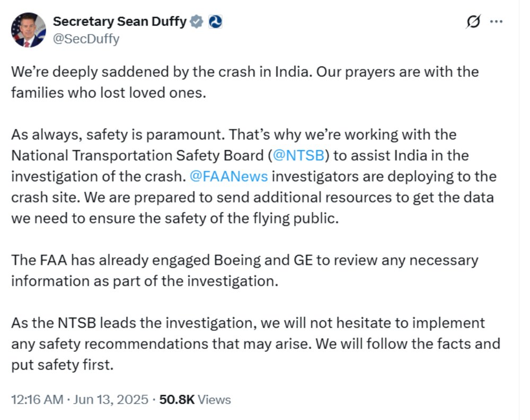The width and height of the screenshot is (530, 420).
Task: Click the blue DOT affiliation badge
Action: coord(216,22)
